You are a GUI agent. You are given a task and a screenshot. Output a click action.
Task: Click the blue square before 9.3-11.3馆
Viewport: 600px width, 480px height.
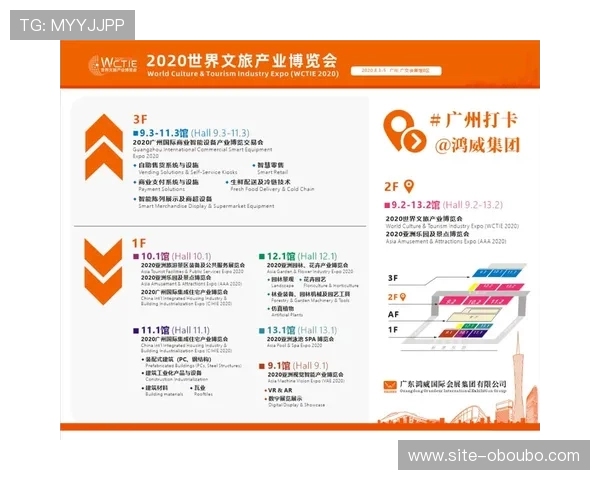tap(135, 133)
